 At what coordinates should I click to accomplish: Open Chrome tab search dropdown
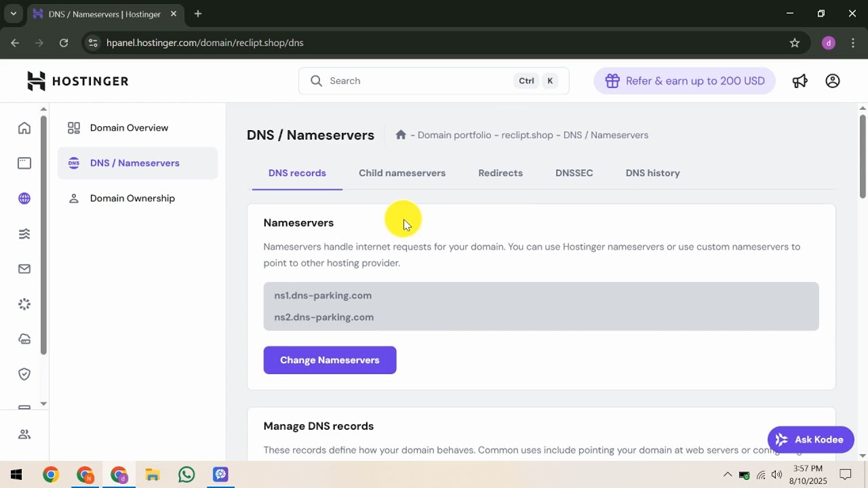click(x=13, y=14)
